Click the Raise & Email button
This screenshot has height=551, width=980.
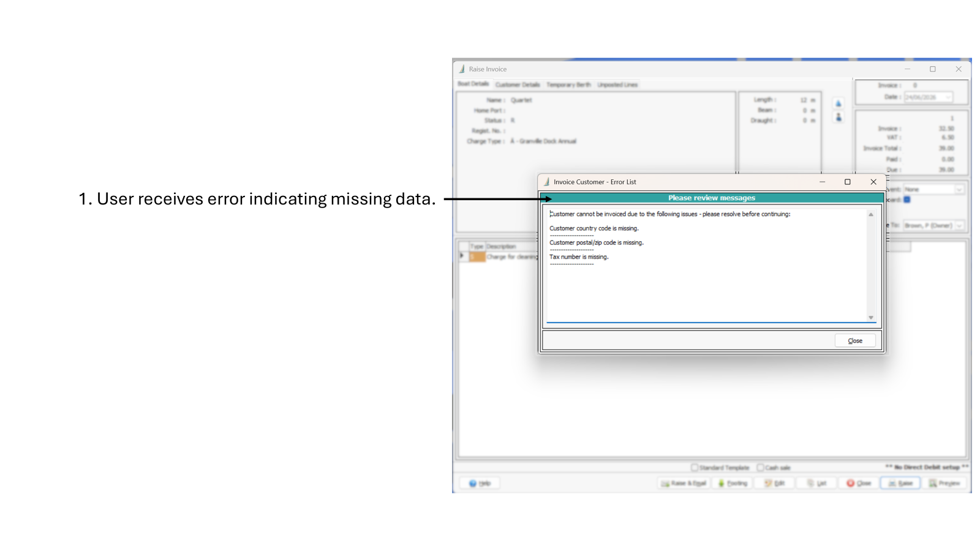(x=684, y=483)
